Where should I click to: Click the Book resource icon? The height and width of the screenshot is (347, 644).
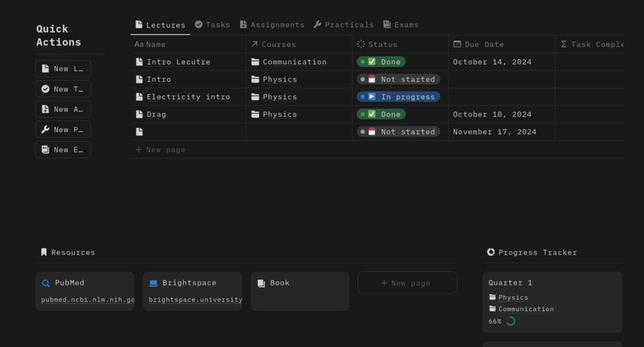click(x=261, y=283)
